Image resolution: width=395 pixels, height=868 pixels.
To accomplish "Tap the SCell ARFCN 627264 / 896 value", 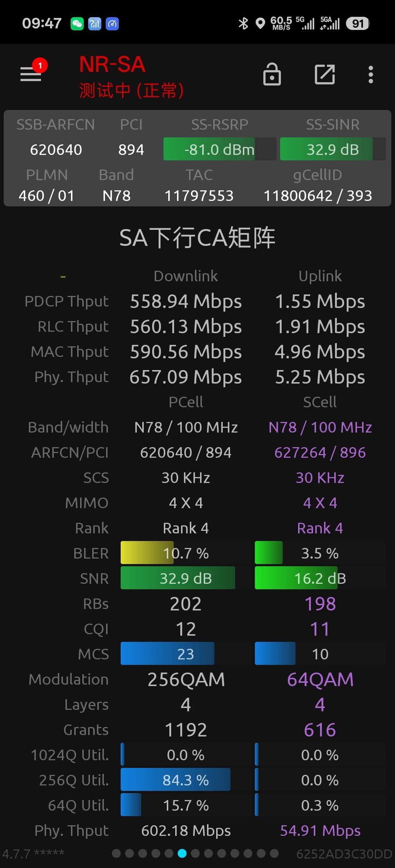I will tap(320, 452).
